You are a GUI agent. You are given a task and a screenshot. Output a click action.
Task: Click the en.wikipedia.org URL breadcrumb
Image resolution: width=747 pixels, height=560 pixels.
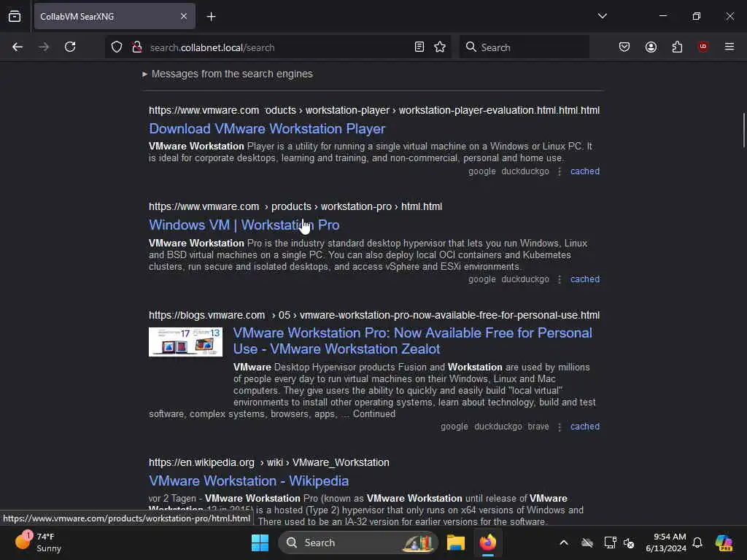pyautogui.click(x=268, y=462)
